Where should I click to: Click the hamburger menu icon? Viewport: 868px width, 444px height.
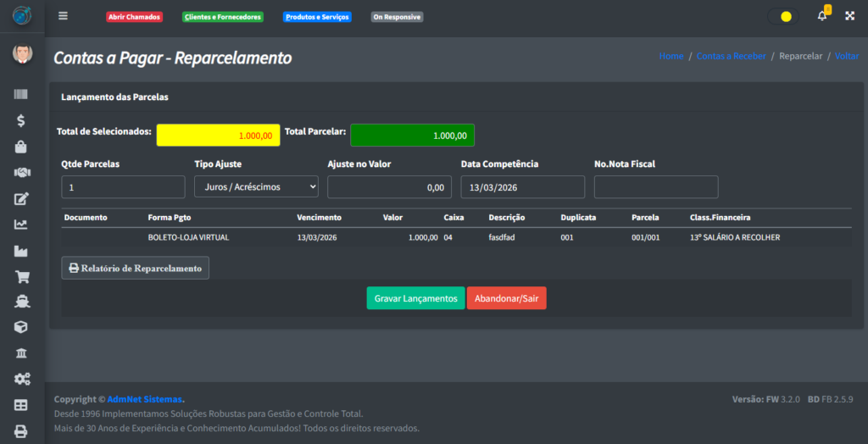63,16
